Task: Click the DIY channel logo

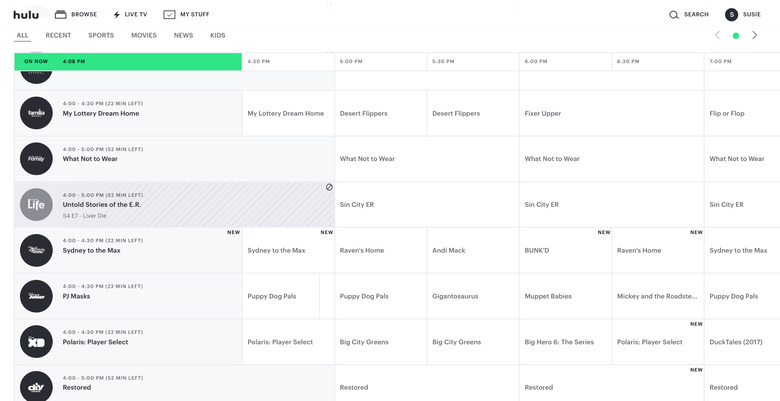Action: (36, 386)
